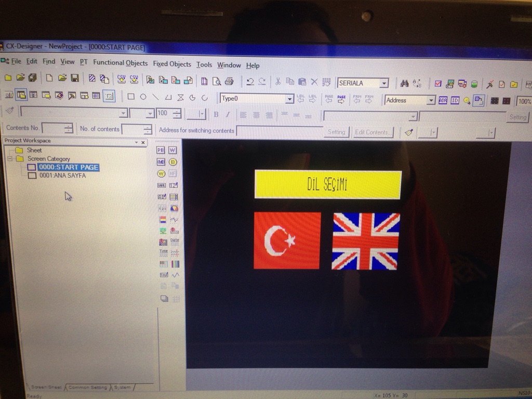This screenshot has width=532, height=399.
Task: Click the binoculars Find icon
Action: point(404,83)
